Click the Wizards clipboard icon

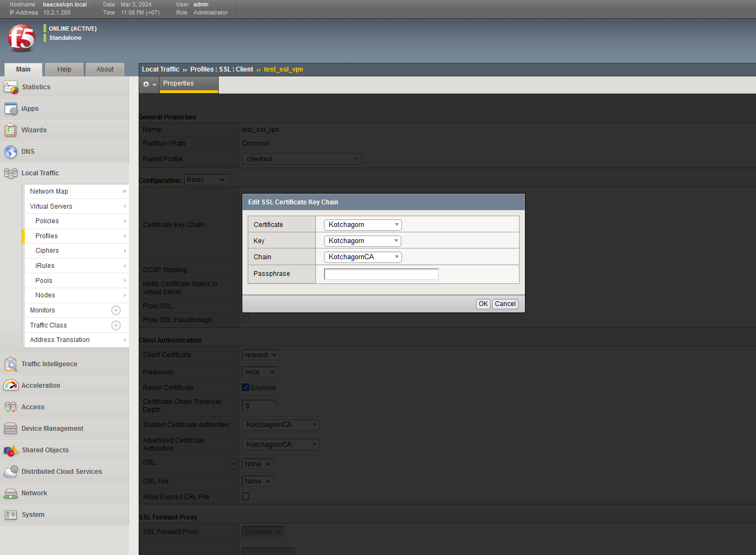(11, 130)
